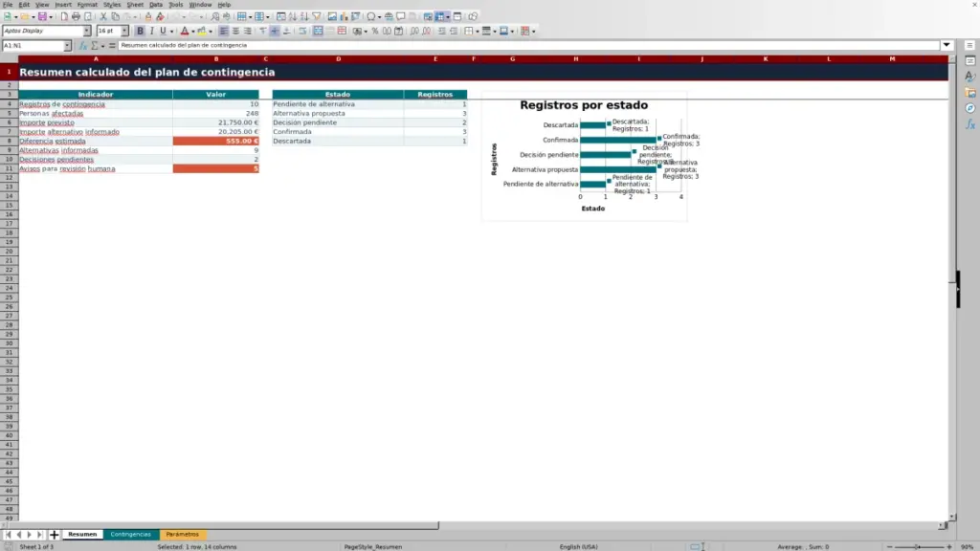Open the Format menu
Screen dimensions: 980x551
pos(87,5)
